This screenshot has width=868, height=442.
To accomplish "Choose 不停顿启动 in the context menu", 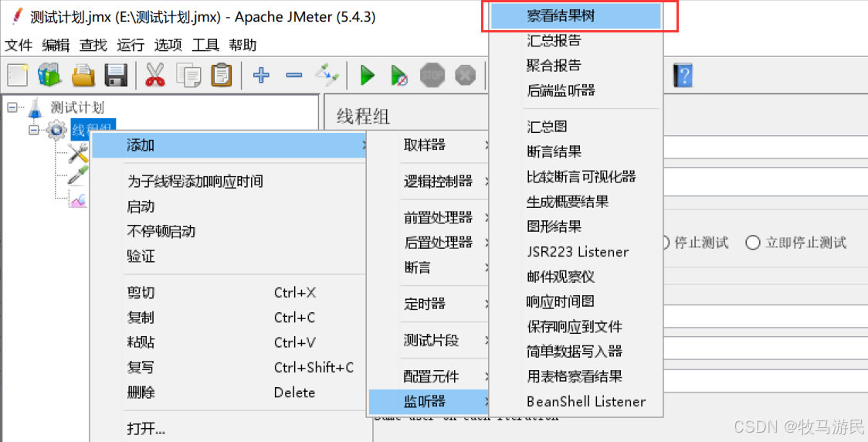I will point(229,231).
